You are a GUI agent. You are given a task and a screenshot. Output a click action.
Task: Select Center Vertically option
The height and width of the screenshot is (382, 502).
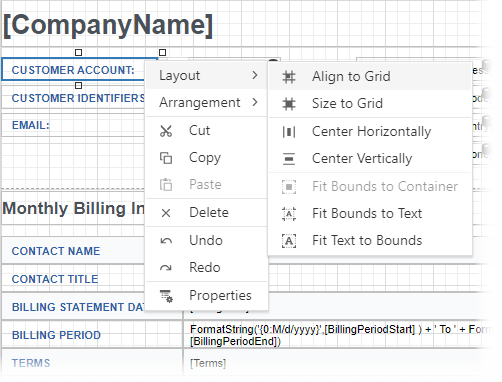370,159
